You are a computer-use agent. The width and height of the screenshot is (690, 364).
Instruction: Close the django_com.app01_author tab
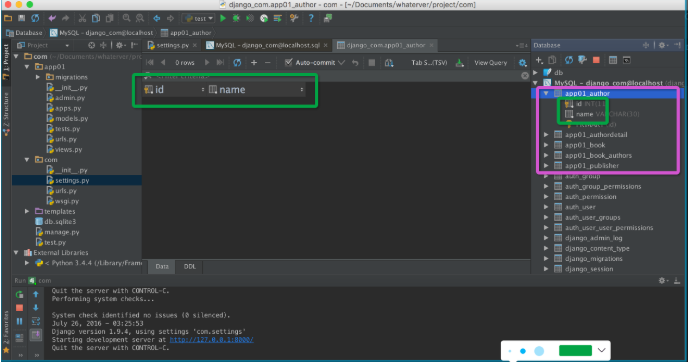pos(432,45)
